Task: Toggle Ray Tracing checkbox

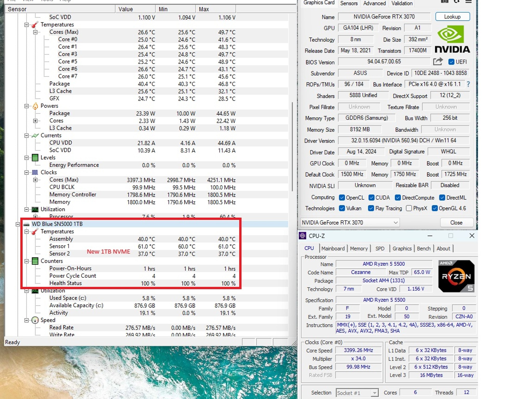Action: 371,208
